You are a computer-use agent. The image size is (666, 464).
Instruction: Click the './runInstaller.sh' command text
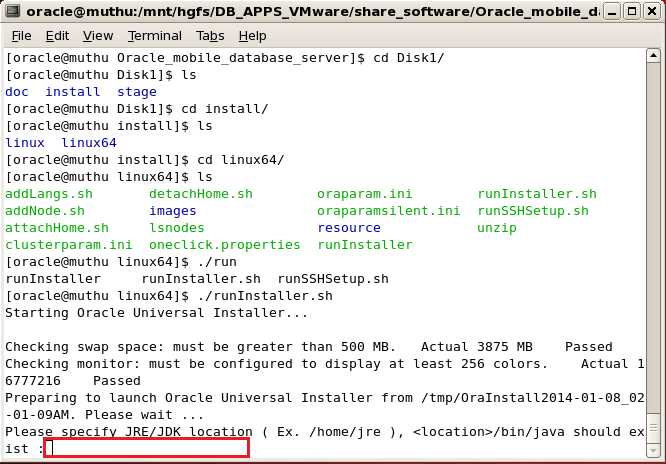pyautogui.click(x=265, y=296)
